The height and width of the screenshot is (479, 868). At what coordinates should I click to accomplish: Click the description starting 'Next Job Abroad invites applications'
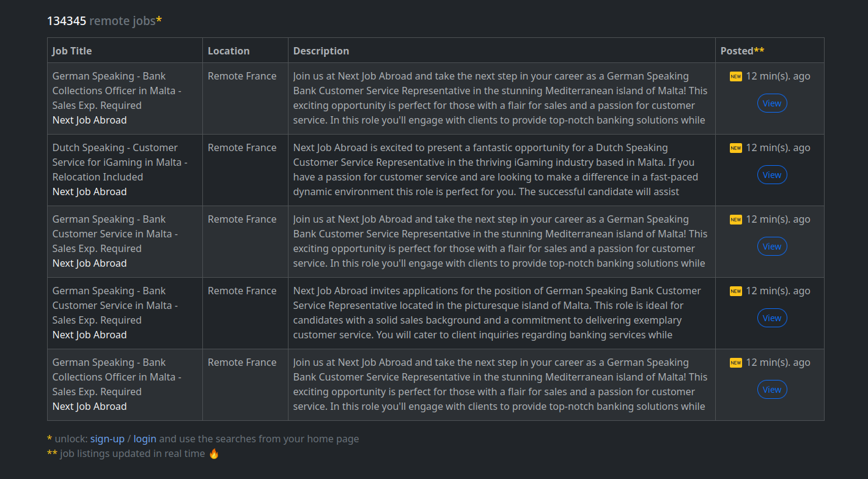point(497,313)
